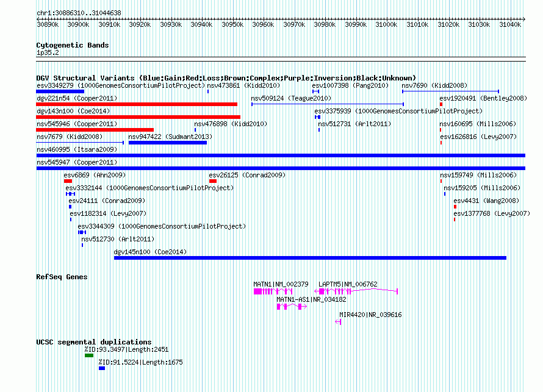The height and width of the screenshot is (392, 543).
Task: Select the 31000k ruler position
Action: tap(386, 24)
